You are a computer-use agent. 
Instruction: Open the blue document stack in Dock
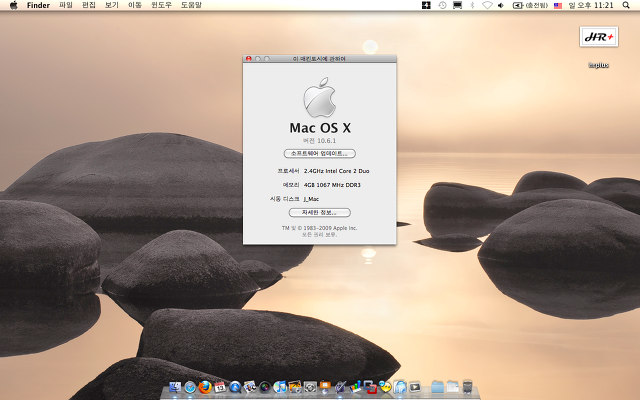tap(400, 387)
